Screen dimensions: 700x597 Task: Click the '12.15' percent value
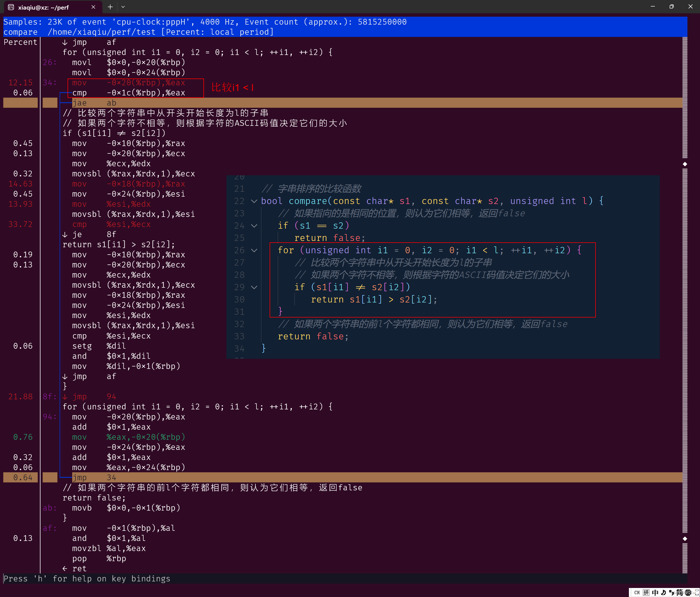point(20,82)
